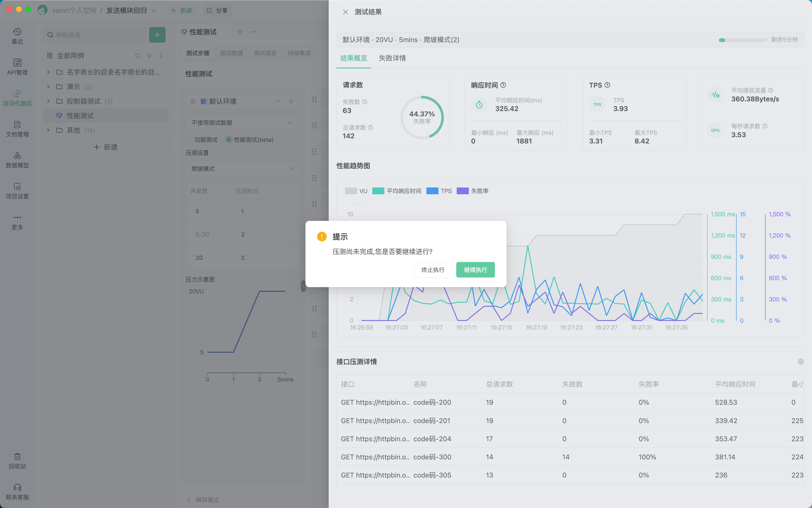
Task: Click 全部用例 tree root
Action: [71, 55]
